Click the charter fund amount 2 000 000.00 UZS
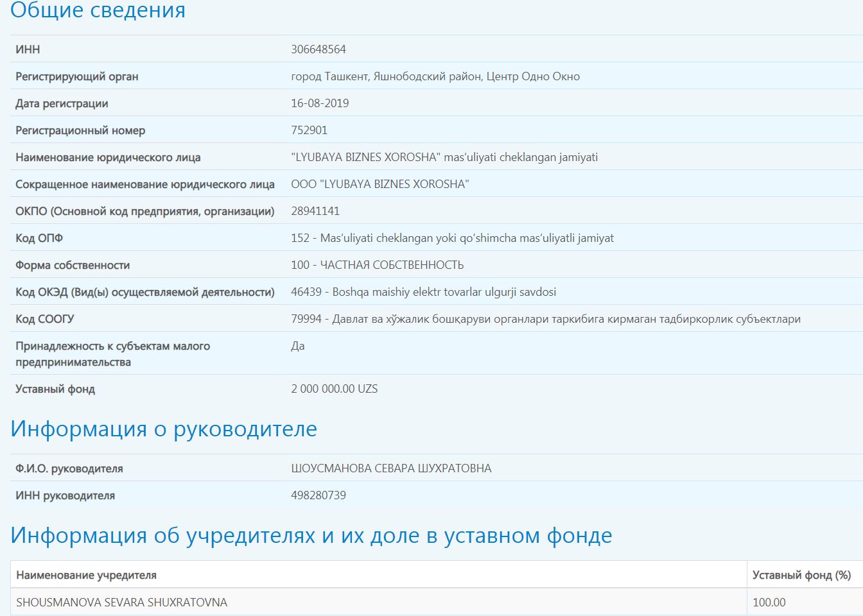 [x=334, y=389]
